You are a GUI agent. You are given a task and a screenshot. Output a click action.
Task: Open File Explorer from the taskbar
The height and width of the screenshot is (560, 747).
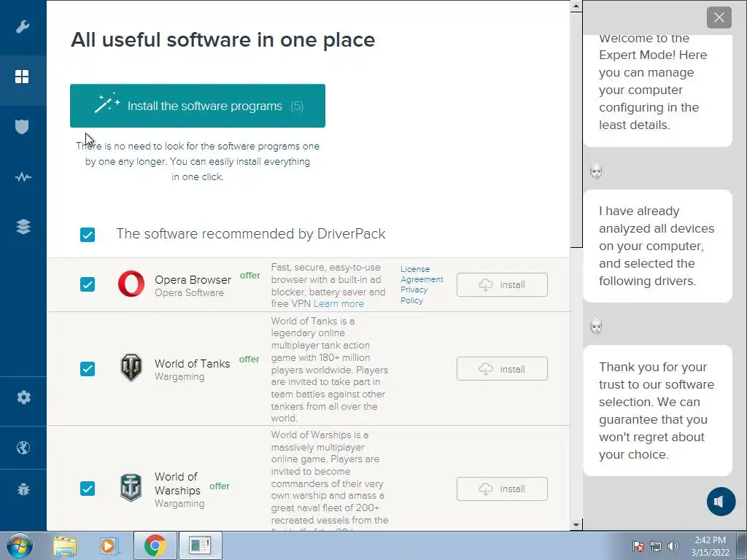pyautogui.click(x=65, y=546)
